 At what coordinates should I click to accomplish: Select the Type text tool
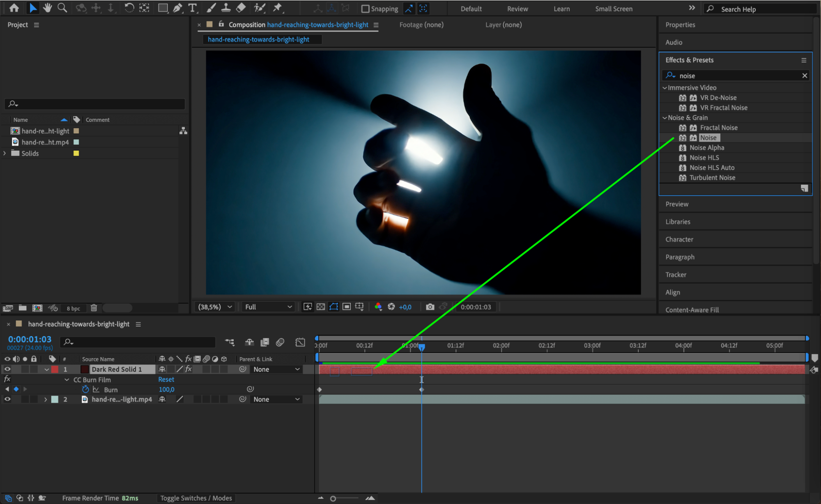coord(192,8)
